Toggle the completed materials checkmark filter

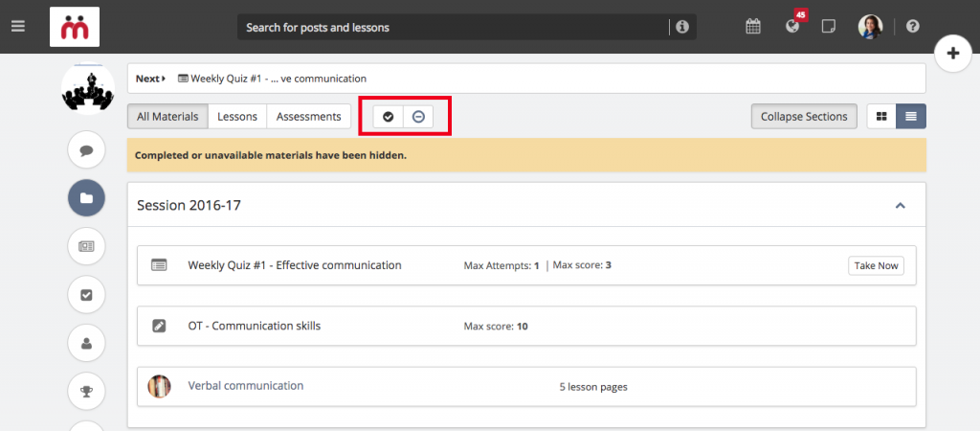click(389, 117)
